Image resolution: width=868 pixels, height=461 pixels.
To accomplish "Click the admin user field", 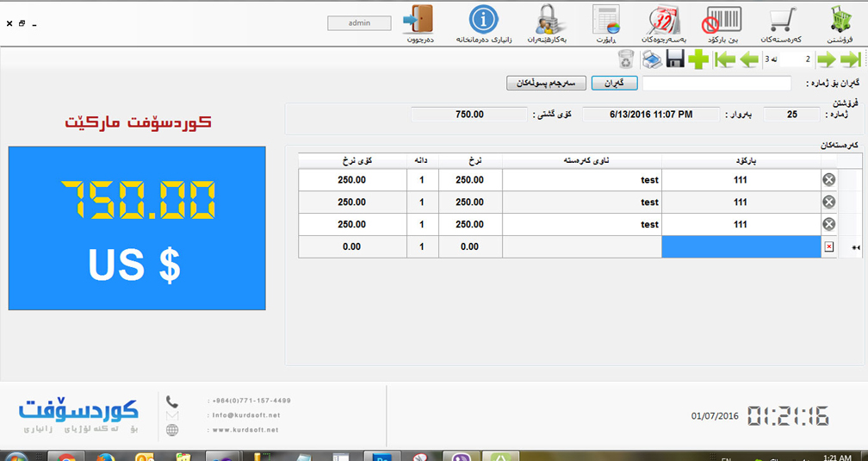I will coord(359,22).
